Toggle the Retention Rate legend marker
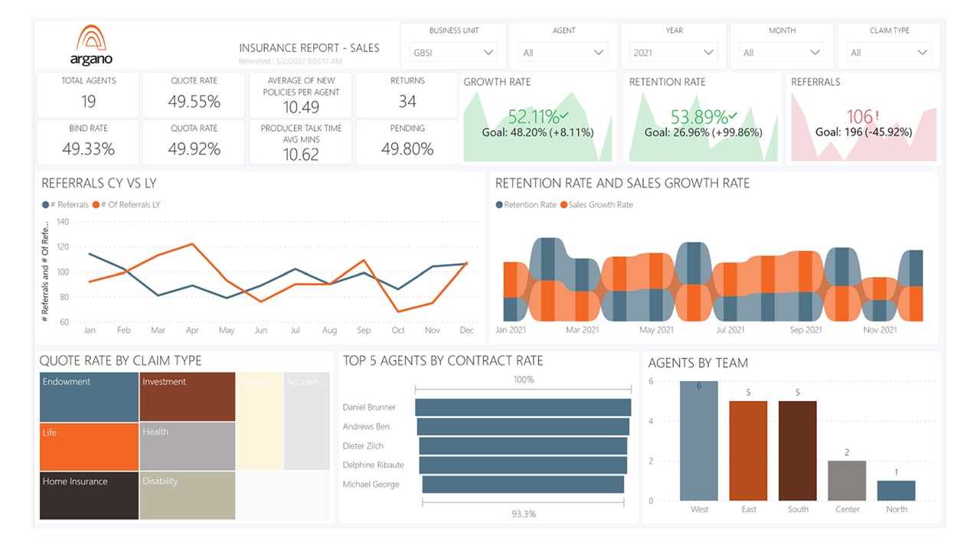This screenshot has width=980, height=551. point(499,205)
